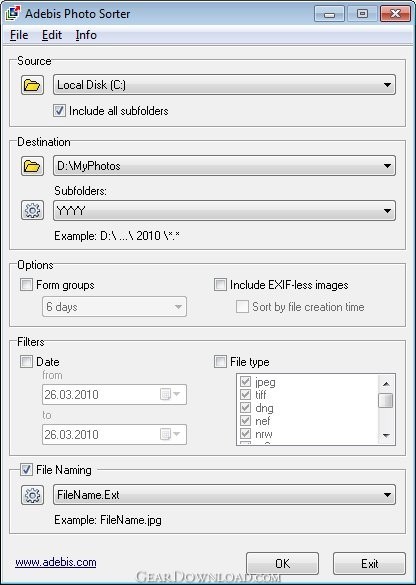
Task: Open the File menu
Action: (x=19, y=35)
